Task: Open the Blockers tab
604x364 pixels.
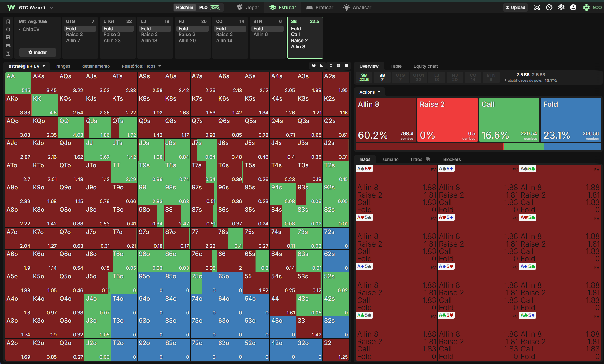Action: click(452, 159)
